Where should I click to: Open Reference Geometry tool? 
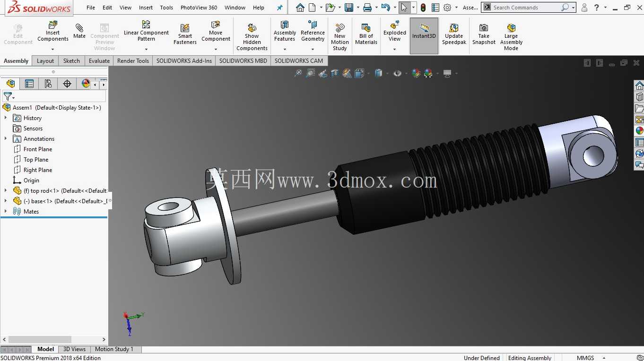313,31
